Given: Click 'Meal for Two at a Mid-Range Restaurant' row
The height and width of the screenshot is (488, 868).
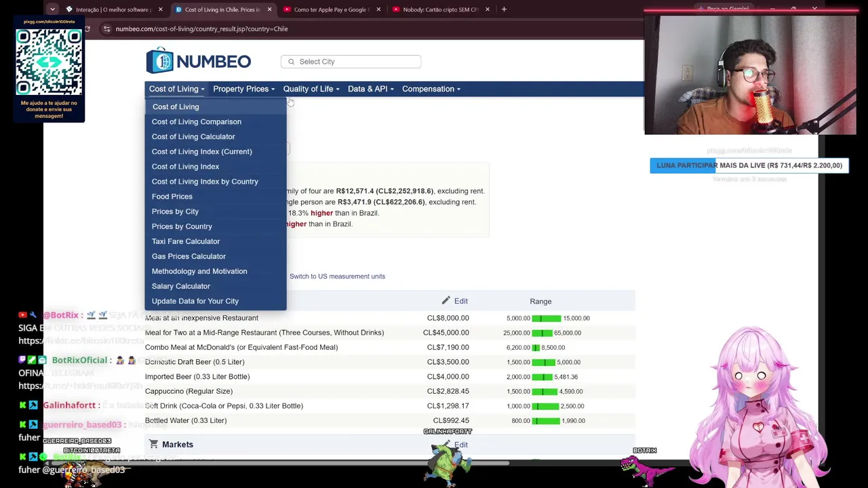Looking at the screenshot, I should (390, 332).
